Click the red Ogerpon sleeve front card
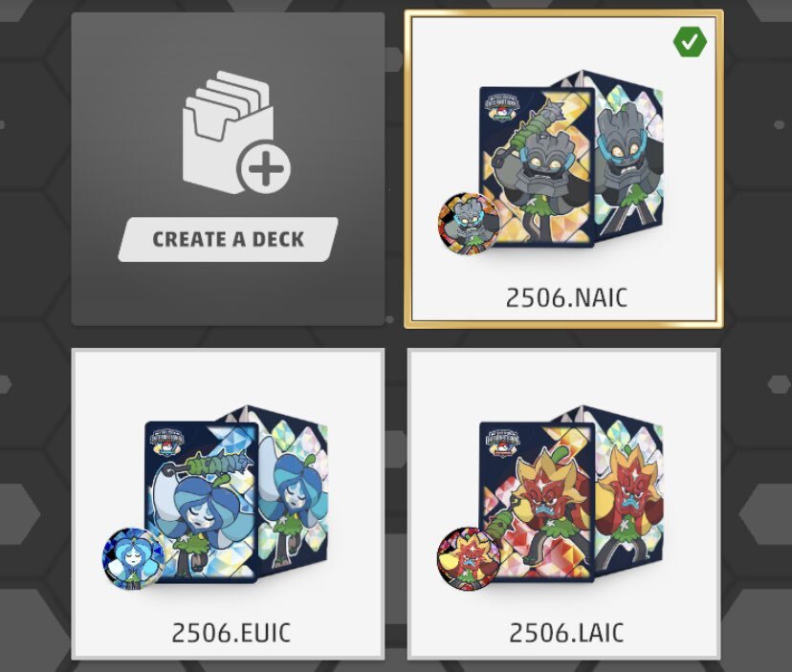Screen dimensions: 792x672 (x=537, y=503)
